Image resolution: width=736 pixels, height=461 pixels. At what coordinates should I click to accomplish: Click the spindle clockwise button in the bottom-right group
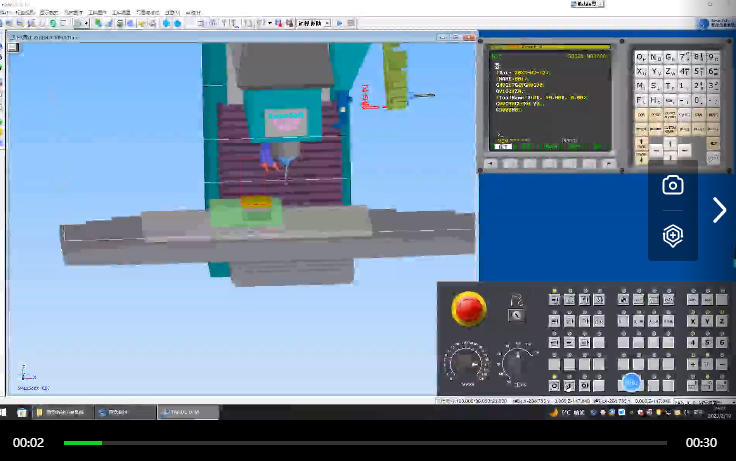(x=692, y=386)
